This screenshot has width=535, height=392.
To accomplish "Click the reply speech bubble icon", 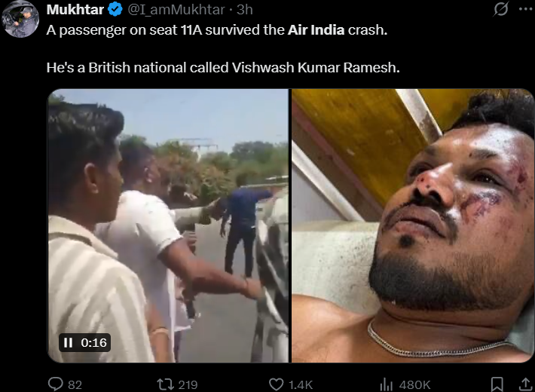I will 55,384.
